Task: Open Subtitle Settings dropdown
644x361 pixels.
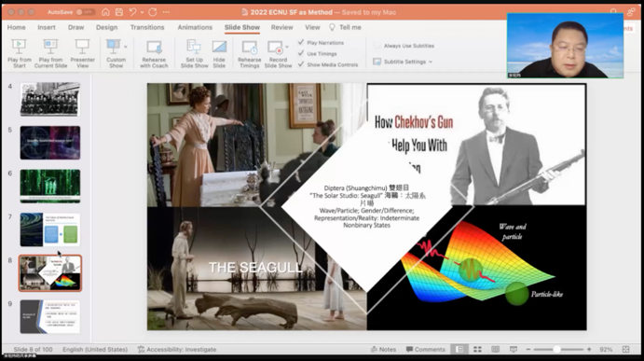Action: tap(403, 62)
